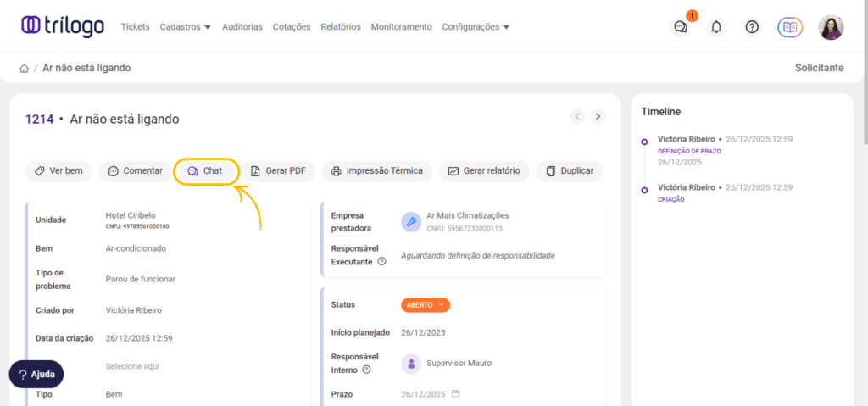Expand the Cadastros dropdown menu
868x406 pixels.
pyautogui.click(x=185, y=27)
